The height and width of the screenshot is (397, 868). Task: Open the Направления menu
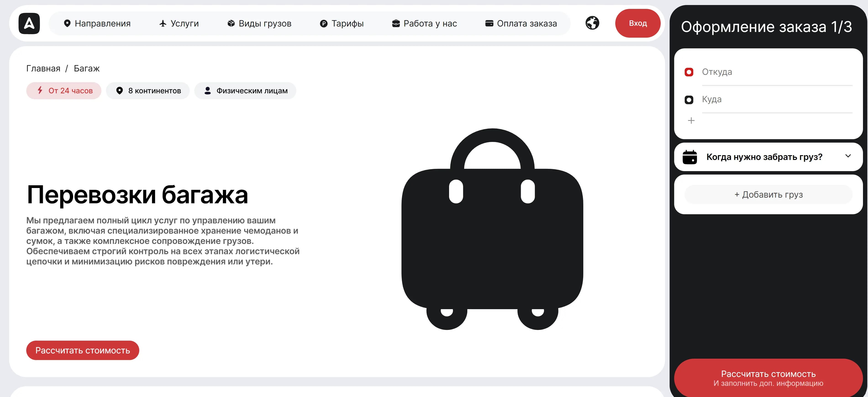(97, 23)
